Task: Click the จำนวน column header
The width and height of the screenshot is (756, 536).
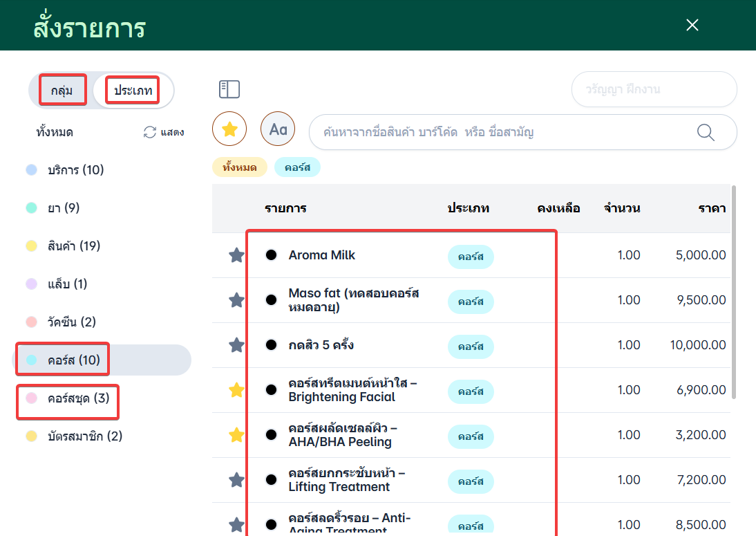Action: tap(622, 208)
